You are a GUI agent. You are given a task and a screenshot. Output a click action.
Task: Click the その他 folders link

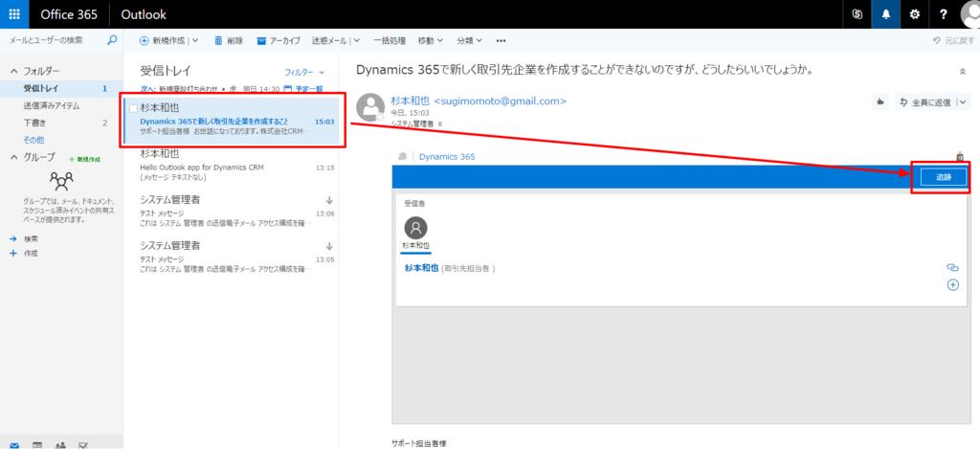tap(33, 140)
